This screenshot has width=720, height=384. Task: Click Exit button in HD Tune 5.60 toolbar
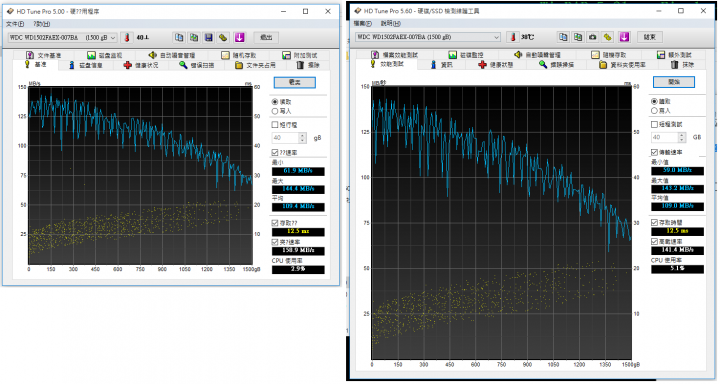coord(650,37)
